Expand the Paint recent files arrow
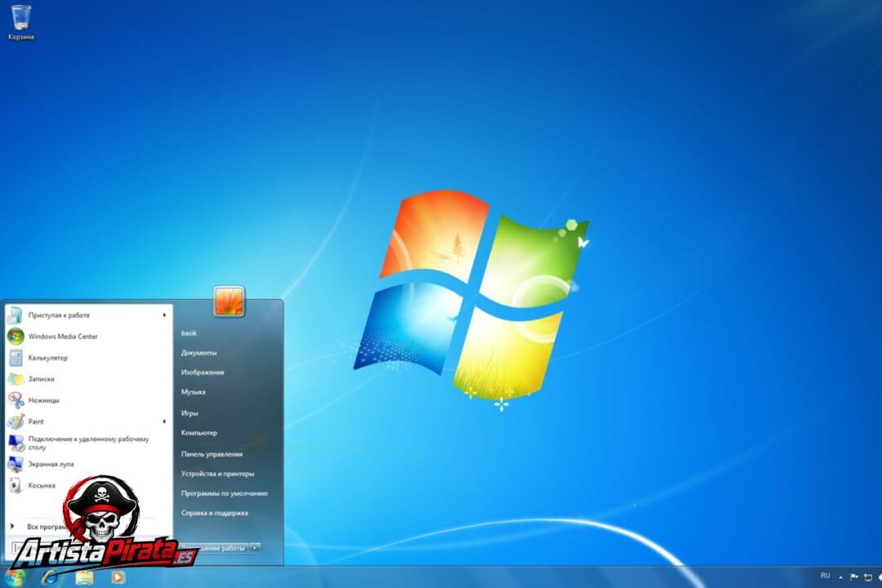 click(164, 421)
